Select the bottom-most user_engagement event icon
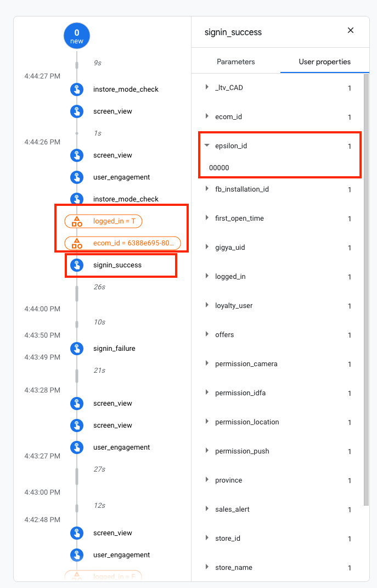The height and width of the screenshot is (588, 377). [x=77, y=555]
